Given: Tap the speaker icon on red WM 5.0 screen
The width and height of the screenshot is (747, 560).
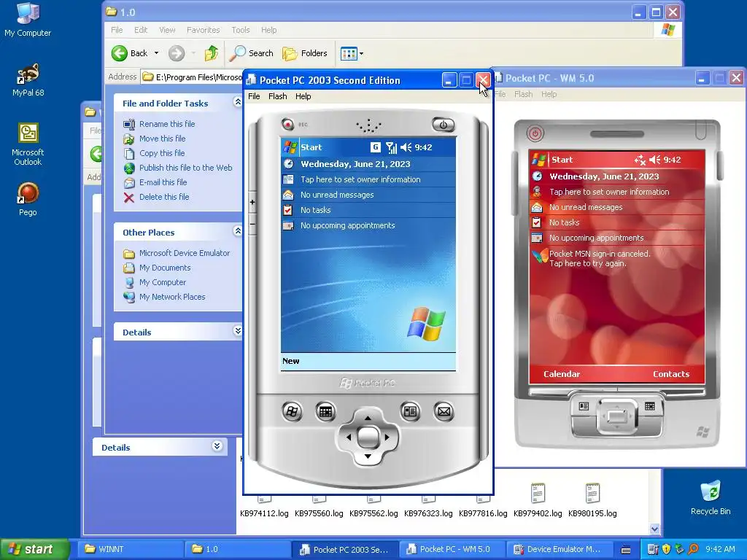Looking at the screenshot, I should coord(655,160).
